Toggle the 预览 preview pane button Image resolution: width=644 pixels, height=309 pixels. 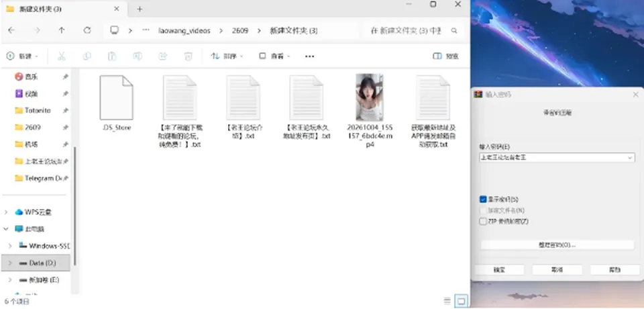446,56
